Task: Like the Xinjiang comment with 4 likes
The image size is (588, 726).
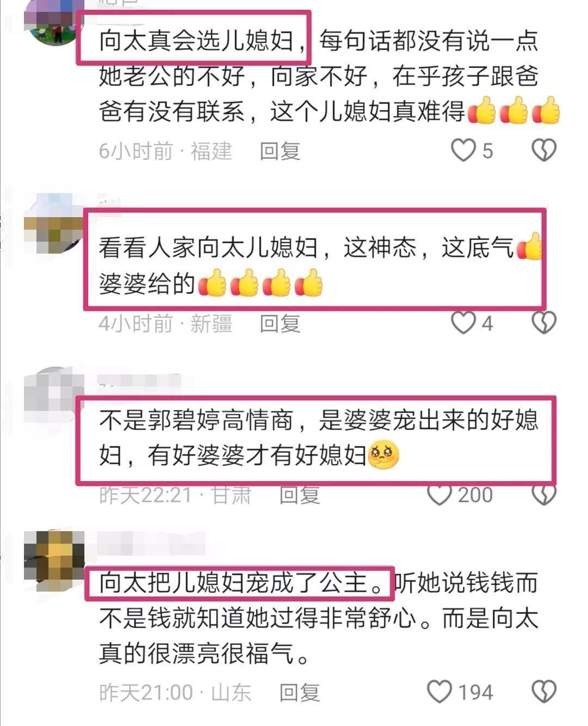Action: pos(463,323)
